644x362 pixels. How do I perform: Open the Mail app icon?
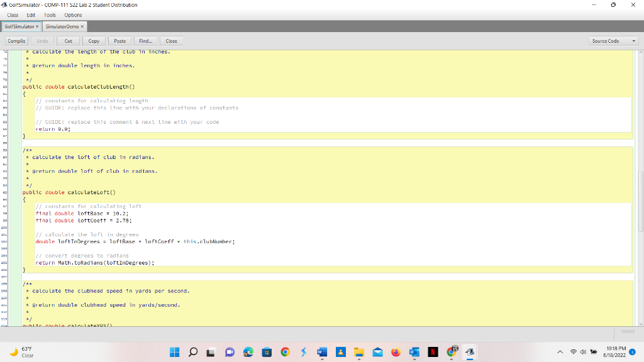[x=377, y=352]
